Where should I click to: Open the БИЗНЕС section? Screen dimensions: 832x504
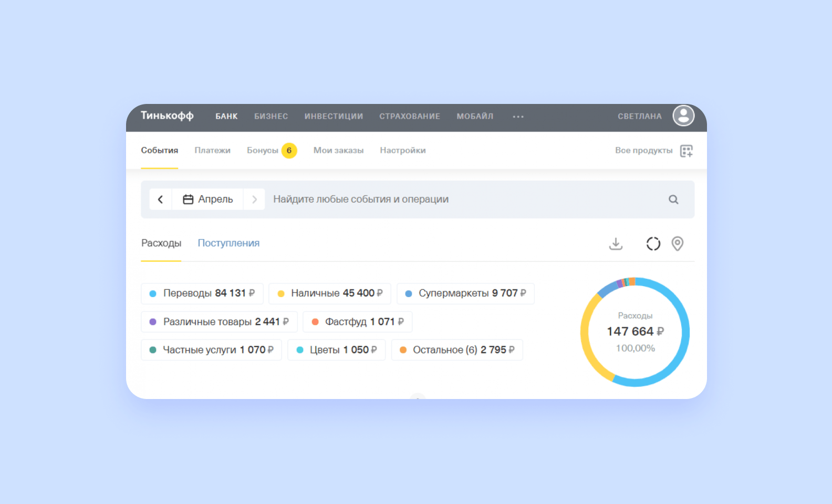point(271,117)
